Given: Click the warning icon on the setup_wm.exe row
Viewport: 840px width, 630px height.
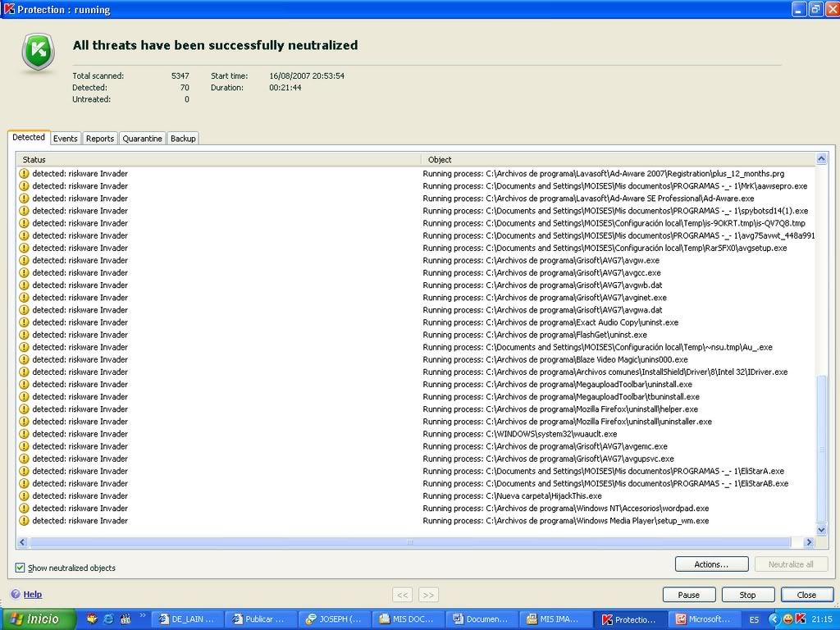Looking at the screenshot, I should (x=24, y=521).
